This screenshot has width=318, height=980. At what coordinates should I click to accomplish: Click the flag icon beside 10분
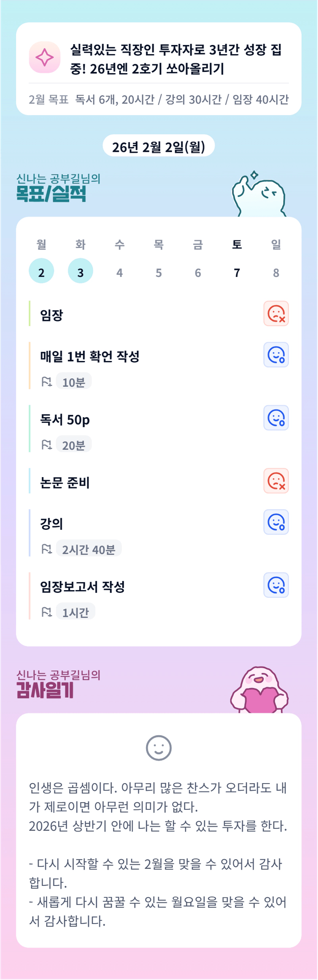tap(47, 382)
